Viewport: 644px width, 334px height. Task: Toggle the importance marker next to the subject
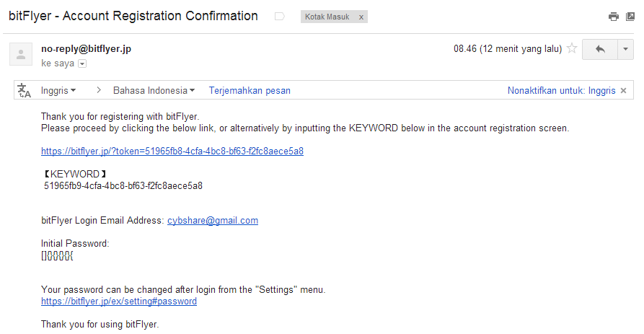pyautogui.click(x=279, y=17)
